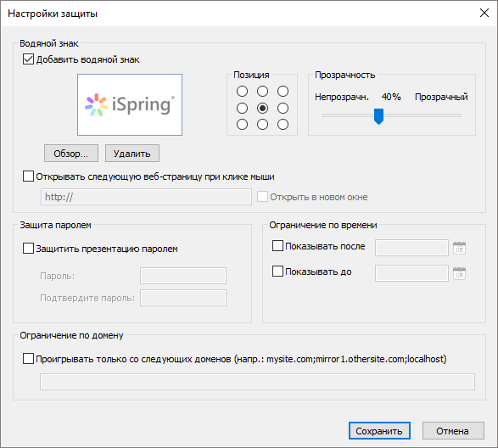498x448 pixels.
Task: Cancel dialog with Отмена button
Action: click(453, 431)
